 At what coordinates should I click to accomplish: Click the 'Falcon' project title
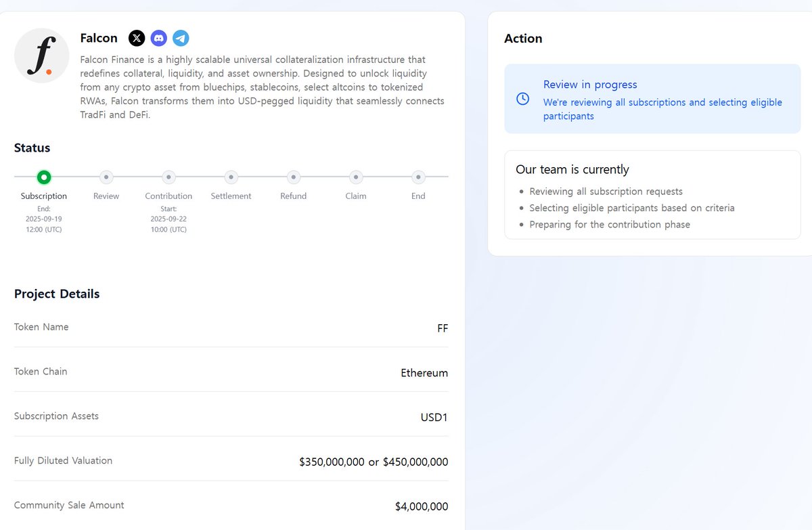pyautogui.click(x=99, y=38)
